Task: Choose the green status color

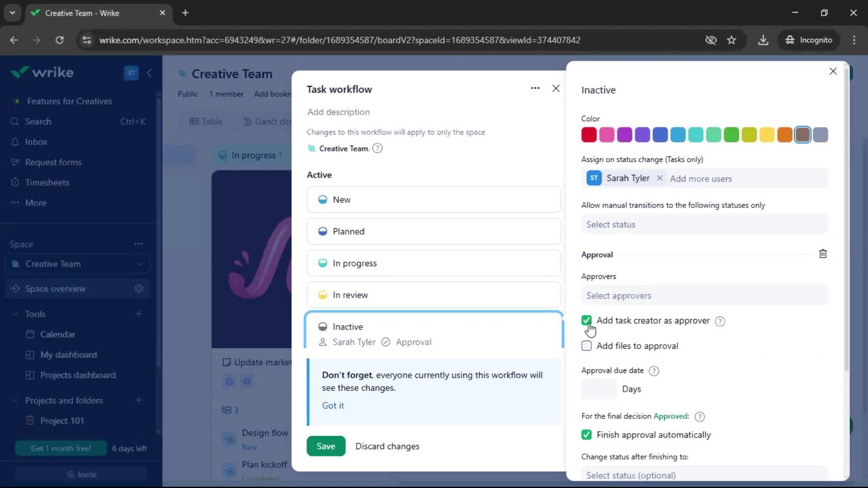Action: 731,135
